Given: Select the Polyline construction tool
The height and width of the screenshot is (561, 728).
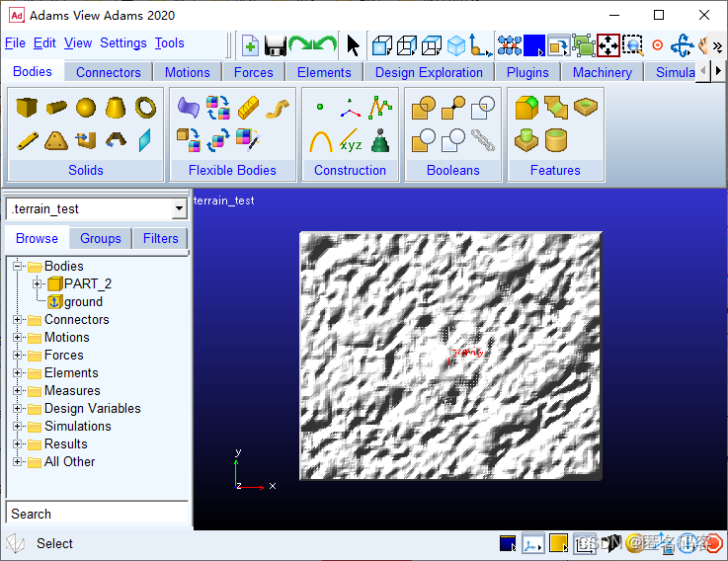Looking at the screenshot, I should point(380,108).
